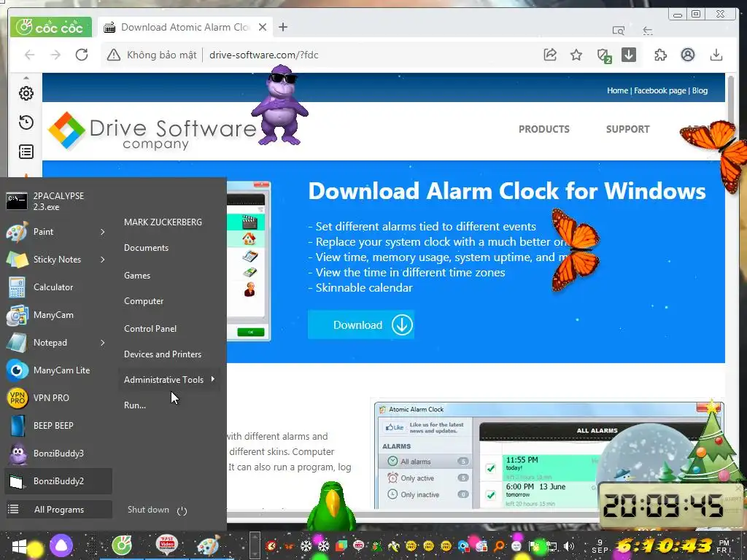Open Games from the Start menu
The image size is (747, 560).
(x=137, y=275)
